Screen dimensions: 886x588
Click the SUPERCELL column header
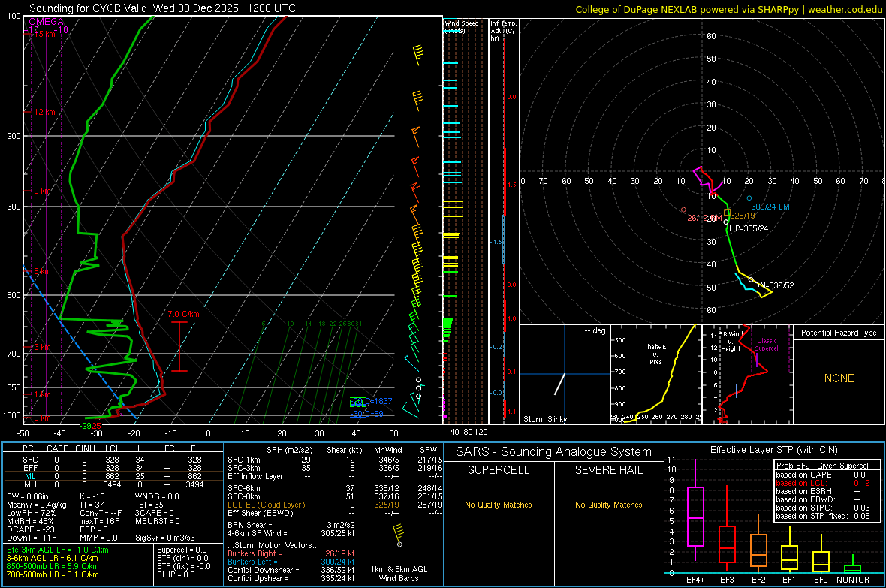pos(499,470)
